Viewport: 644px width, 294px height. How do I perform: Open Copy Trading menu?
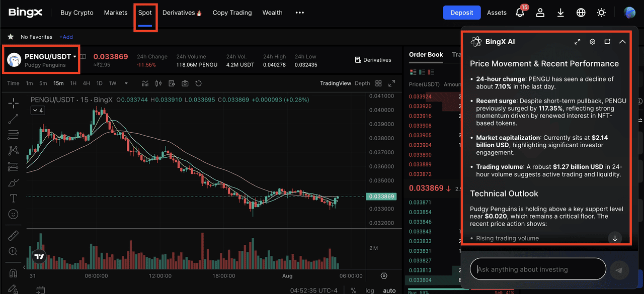pos(232,13)
